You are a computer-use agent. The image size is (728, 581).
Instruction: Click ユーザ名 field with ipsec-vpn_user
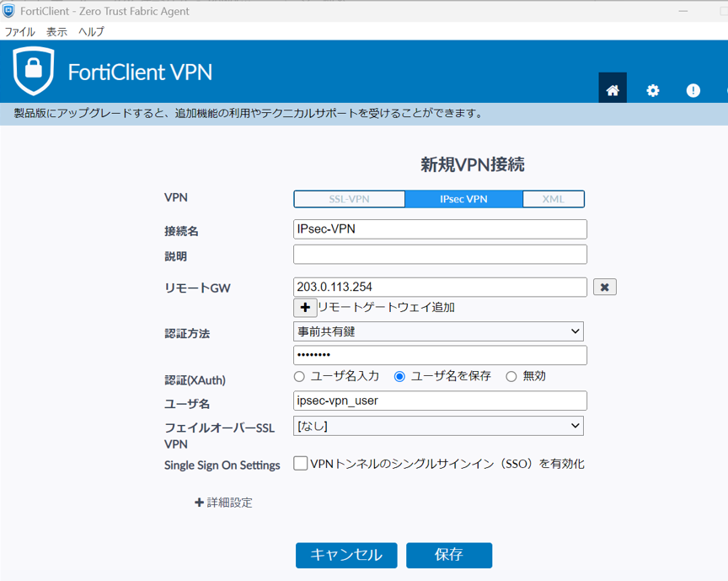[440, 401]
